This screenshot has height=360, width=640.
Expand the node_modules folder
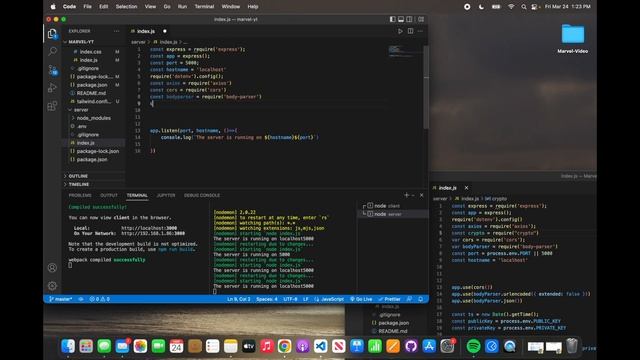93,118
